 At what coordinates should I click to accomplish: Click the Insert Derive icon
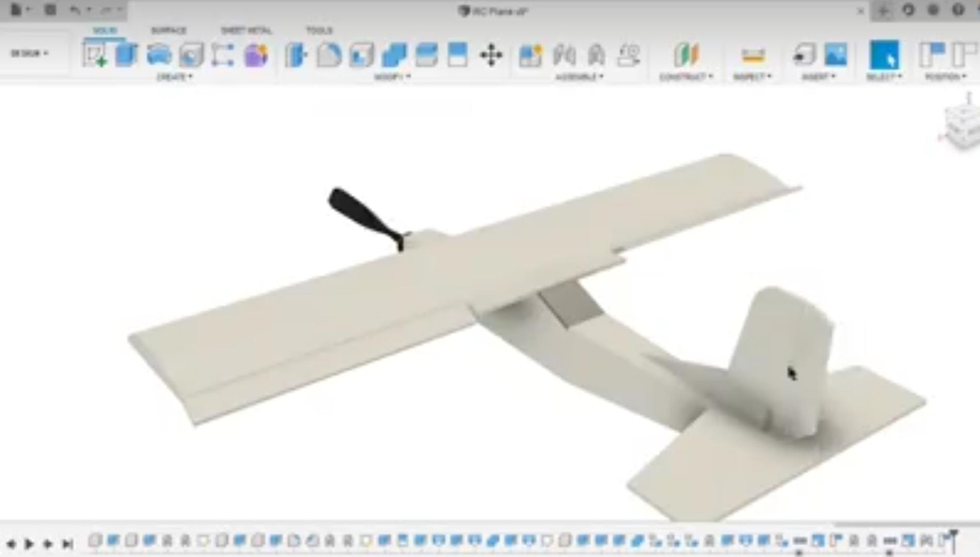point(804,55)
